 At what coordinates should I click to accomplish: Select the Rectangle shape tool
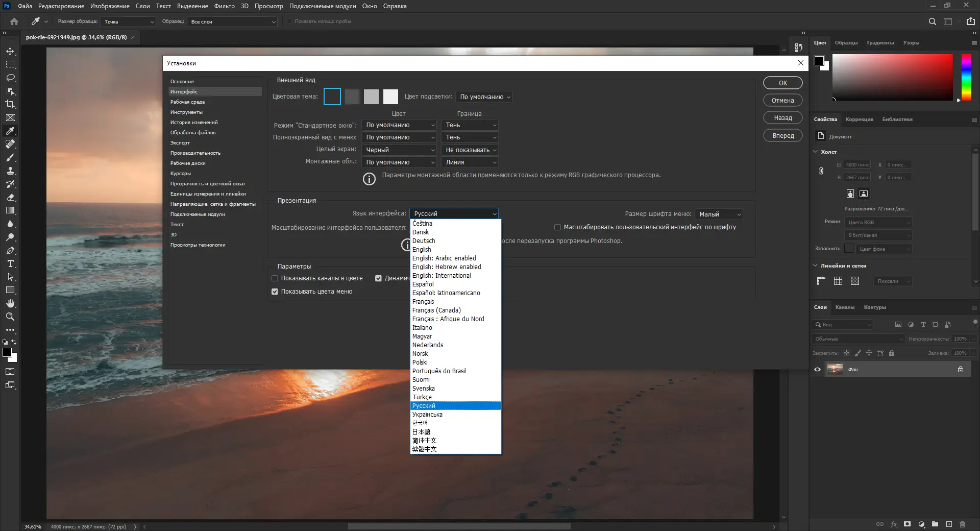pyautogui.click(x=10, y=290)
